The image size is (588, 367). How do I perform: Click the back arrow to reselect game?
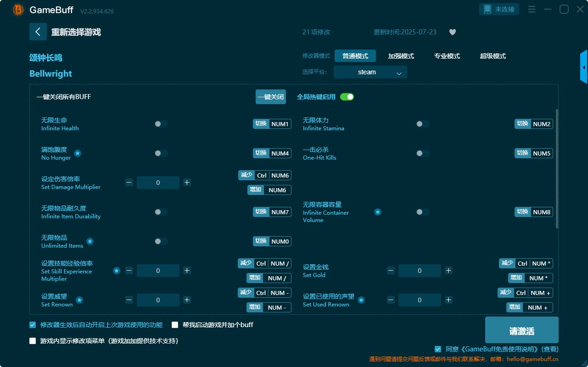pos(38,32)
